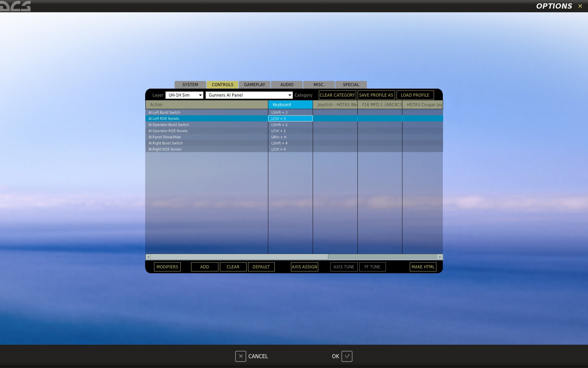Click the MAKE HTML button
Image resolution: width=588 pixels, height=368 pixels.
point(423,267)
